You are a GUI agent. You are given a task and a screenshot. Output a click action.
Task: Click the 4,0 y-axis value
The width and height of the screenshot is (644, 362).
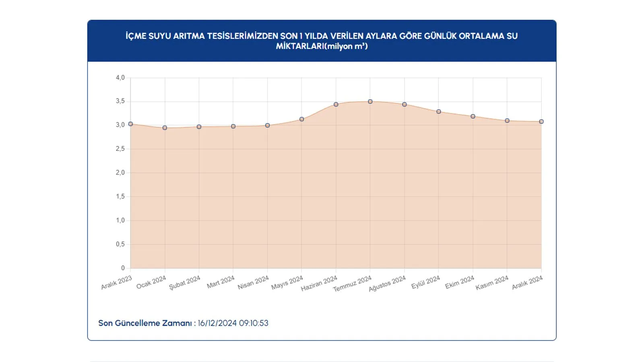click(120, 78)
